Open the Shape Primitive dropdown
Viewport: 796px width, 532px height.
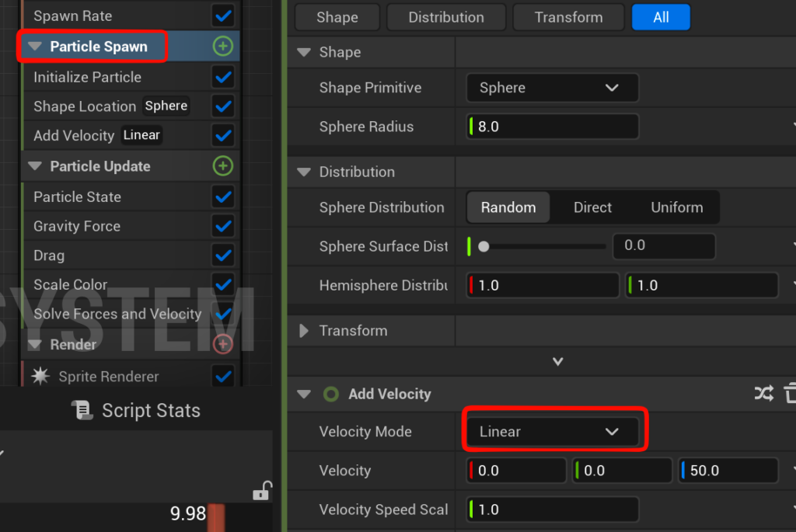(552, 88)
